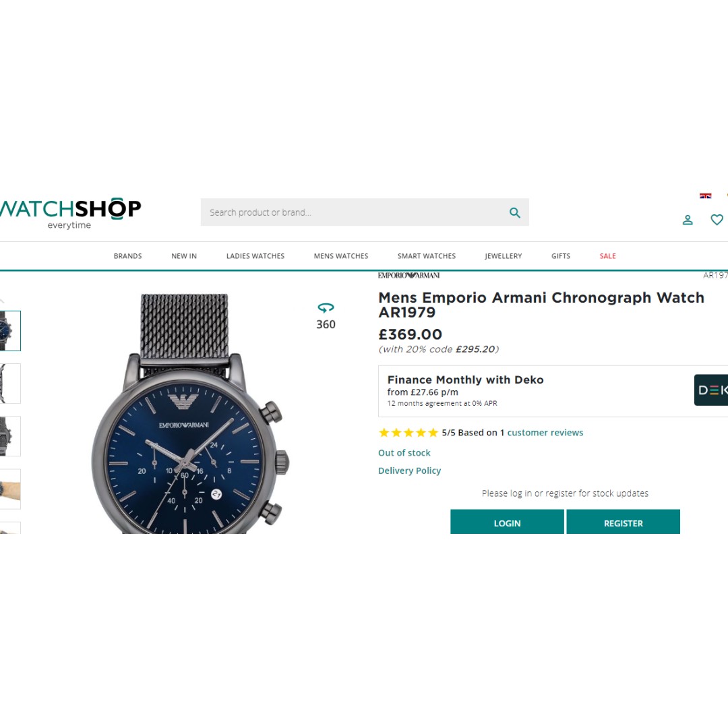Click the Emporio Armani brand logo

[x=408, y=275]
